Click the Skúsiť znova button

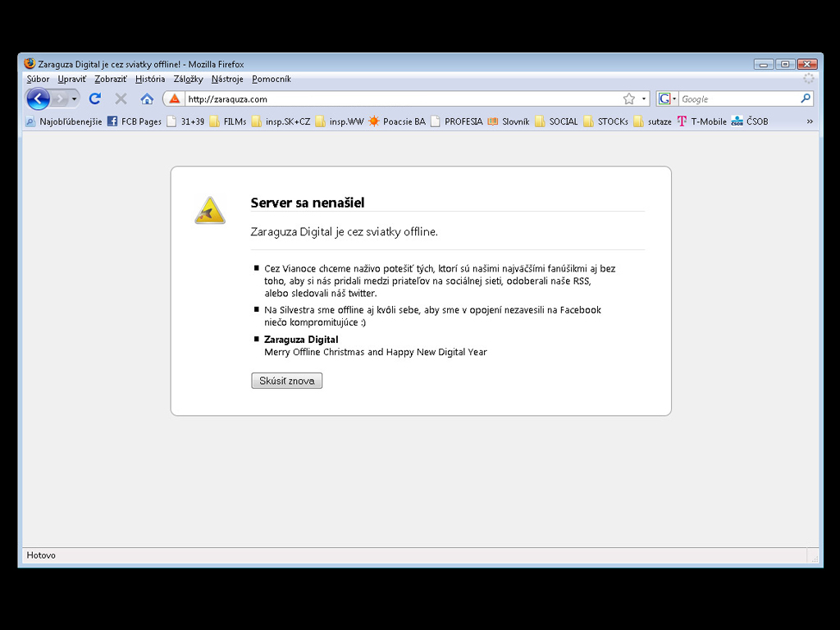pos(286,381)
